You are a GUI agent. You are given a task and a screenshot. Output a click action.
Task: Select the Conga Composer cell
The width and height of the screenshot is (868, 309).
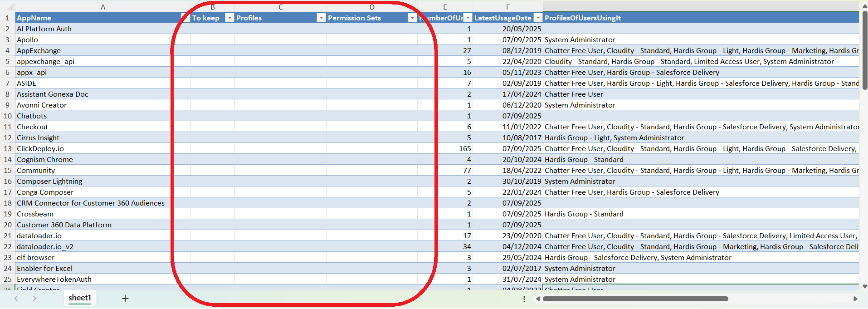tap(103, 192)
